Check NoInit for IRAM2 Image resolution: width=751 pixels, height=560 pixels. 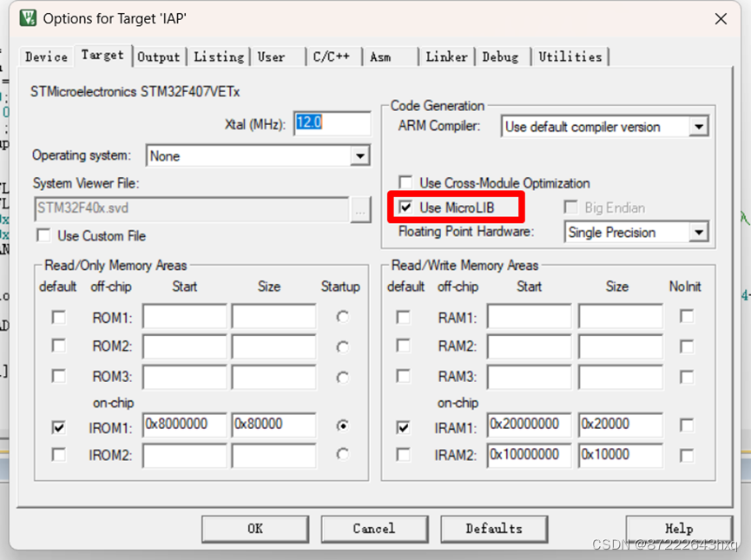pyautogui.click(x=686, y=455)
